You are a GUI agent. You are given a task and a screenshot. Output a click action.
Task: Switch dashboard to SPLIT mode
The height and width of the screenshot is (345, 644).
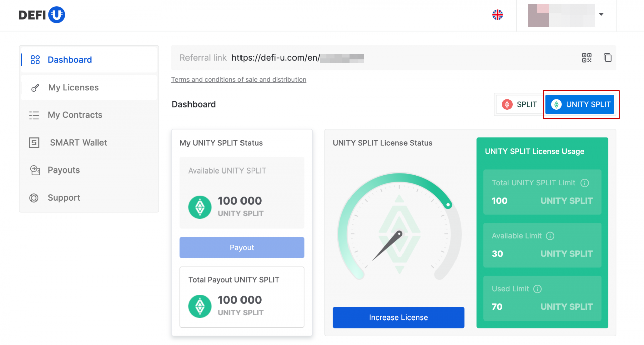(519, 105)
